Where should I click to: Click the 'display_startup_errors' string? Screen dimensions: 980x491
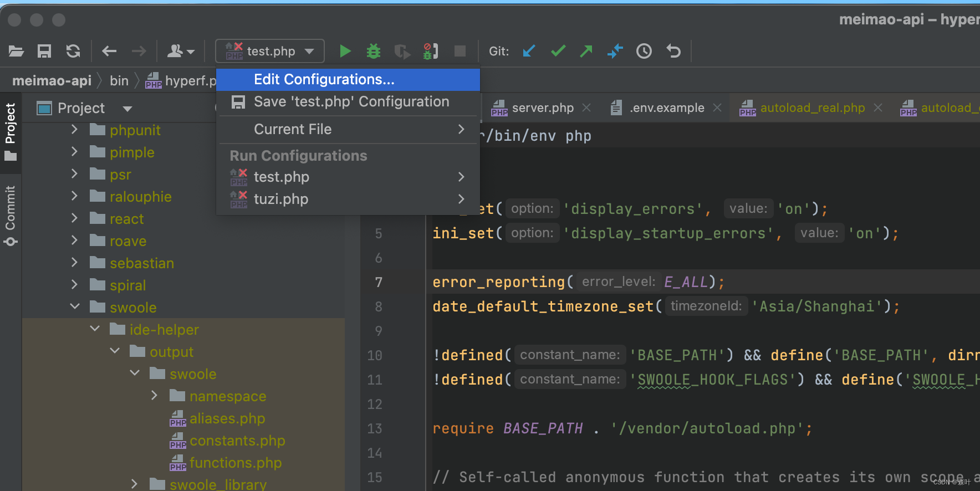click(x=669, y=233)
